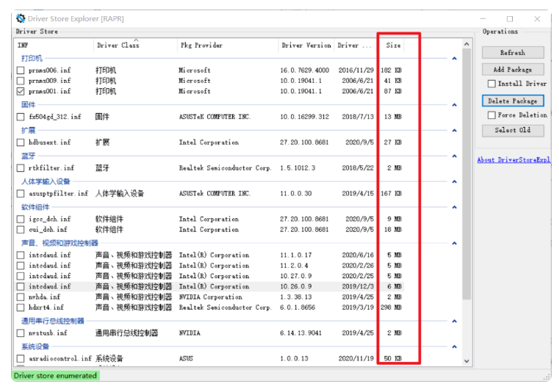Screen dimensions: 559x392
Task: Collapse the 声音、视频和游戏控制器 group
Action: point(454,244)
